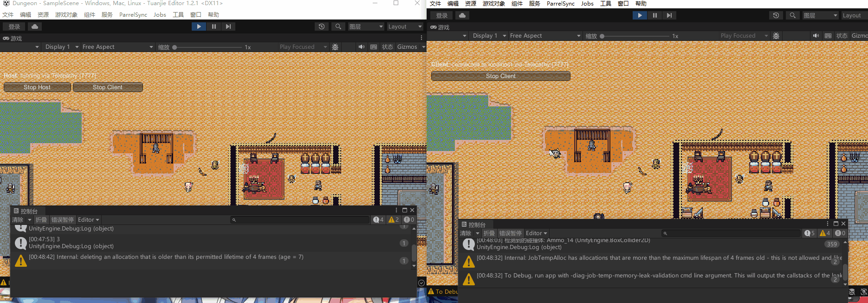Open Editor dropdown in right console

pos(536,233)
